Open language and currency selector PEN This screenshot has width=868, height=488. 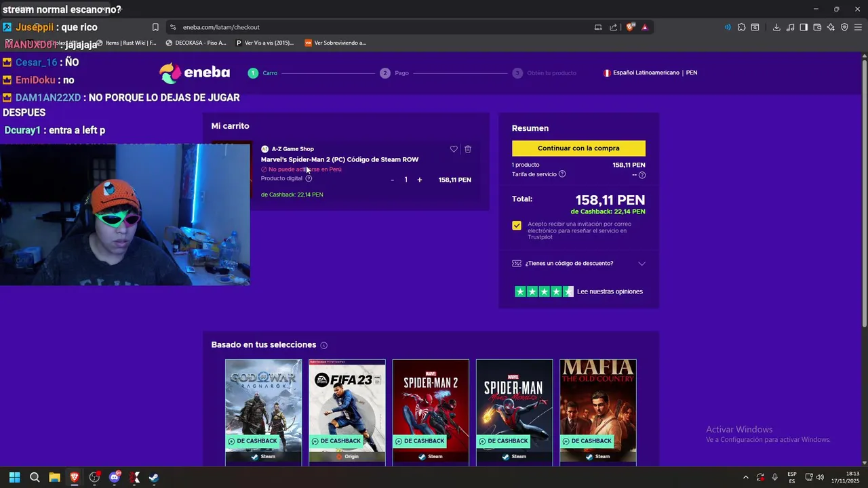pos(651,73)
